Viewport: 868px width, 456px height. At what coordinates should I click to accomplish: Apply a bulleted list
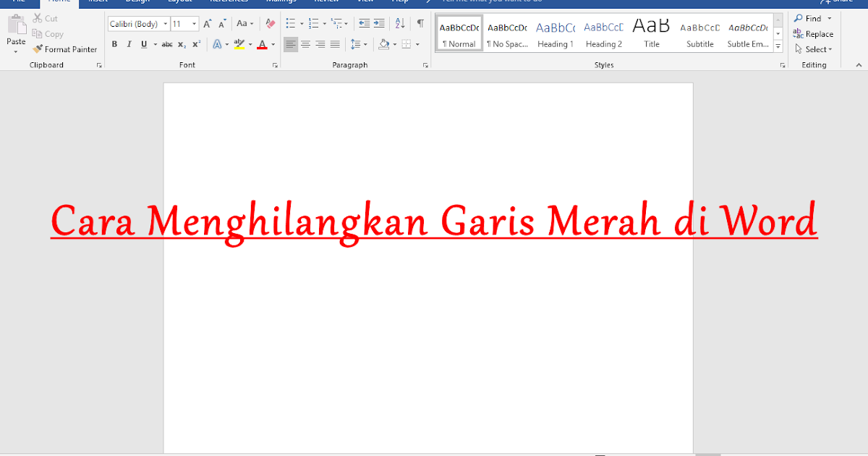click(290, 24)
